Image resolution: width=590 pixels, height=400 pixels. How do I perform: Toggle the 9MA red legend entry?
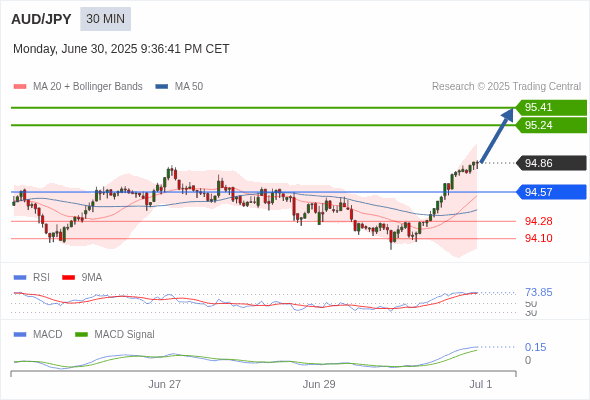click(x=82, y=277)
